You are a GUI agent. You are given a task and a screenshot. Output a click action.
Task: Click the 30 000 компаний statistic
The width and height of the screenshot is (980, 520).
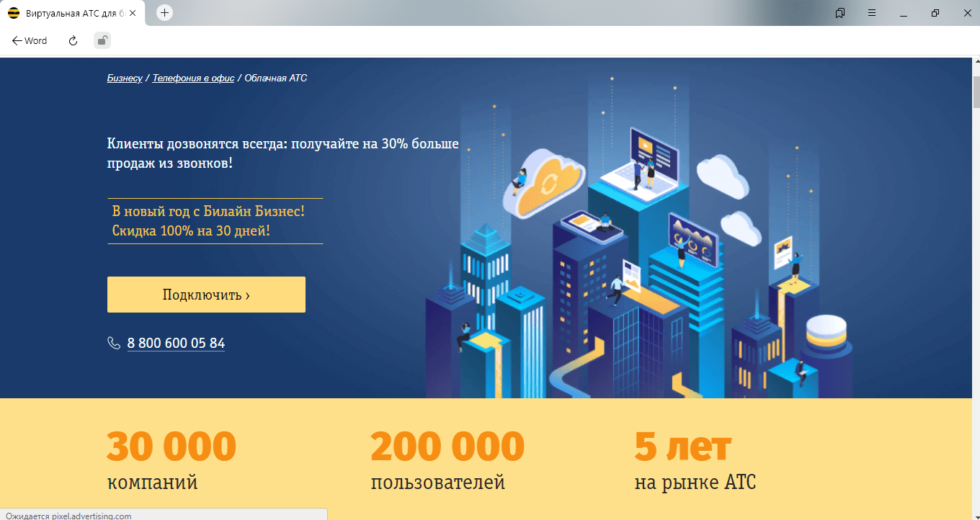(171, 460)
